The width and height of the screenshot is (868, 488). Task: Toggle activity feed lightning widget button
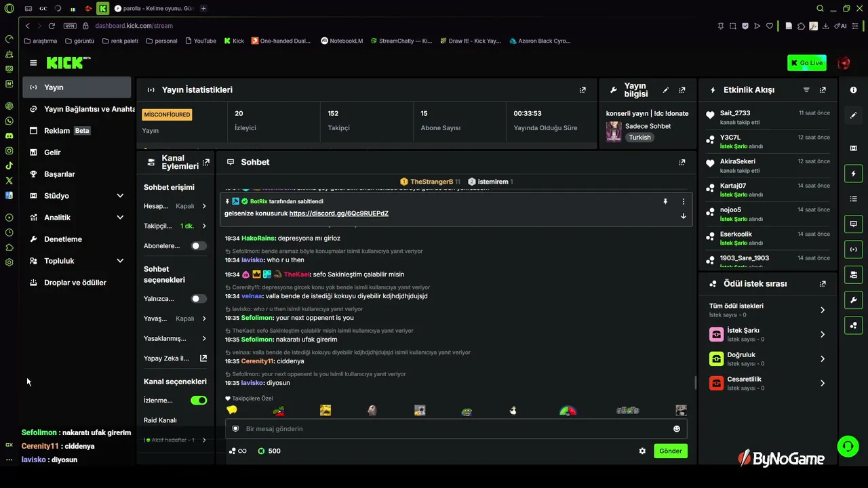coord(854,174)
